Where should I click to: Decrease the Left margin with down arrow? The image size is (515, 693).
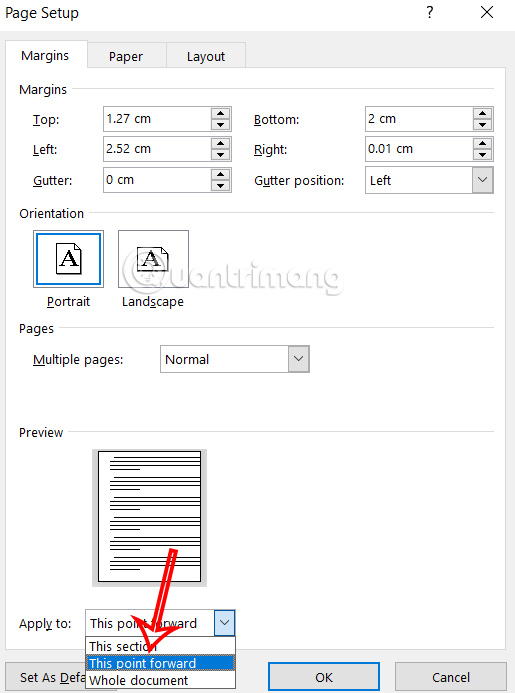click(x=221, y=155)
